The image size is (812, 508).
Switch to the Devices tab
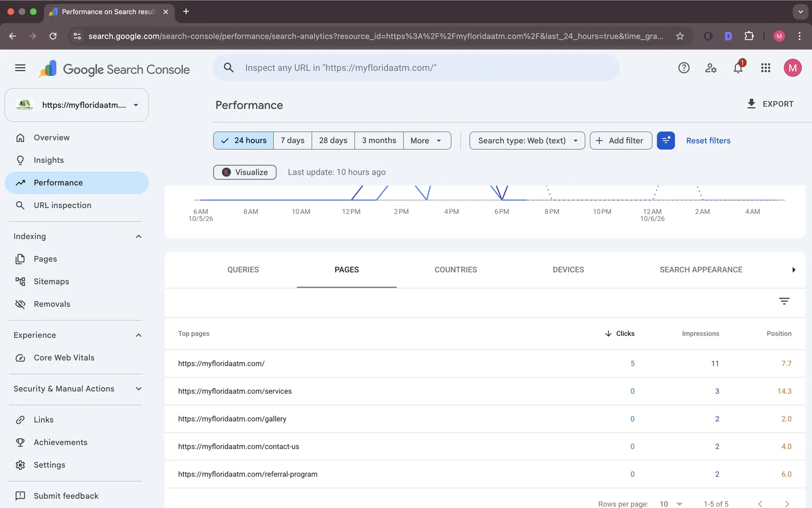click(568, 270)
